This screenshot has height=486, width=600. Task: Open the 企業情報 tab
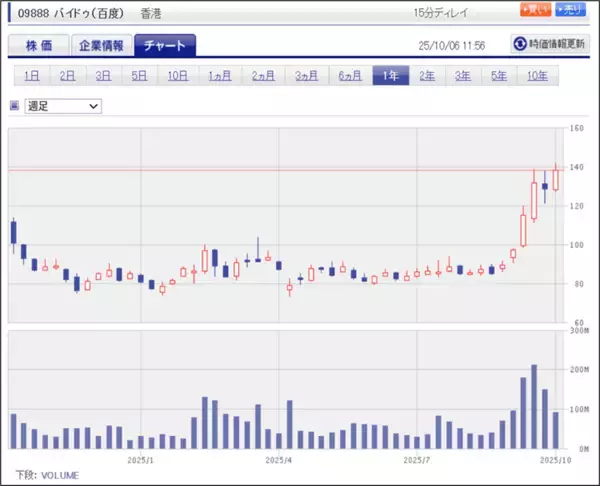click(x=102, y=46)
